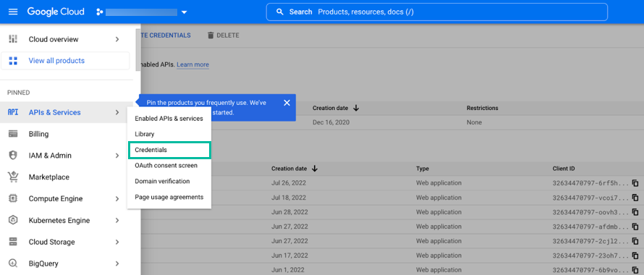
Task: Click the API icon in sidebar
Action: point(13,112)
